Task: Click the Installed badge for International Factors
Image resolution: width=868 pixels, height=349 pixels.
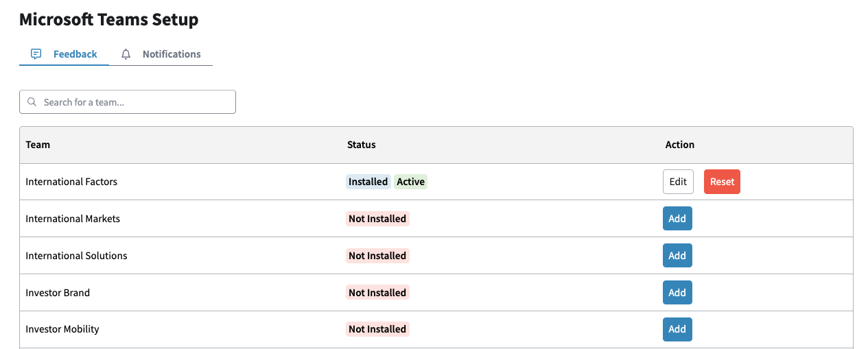Action: click(x=368, y=182)
